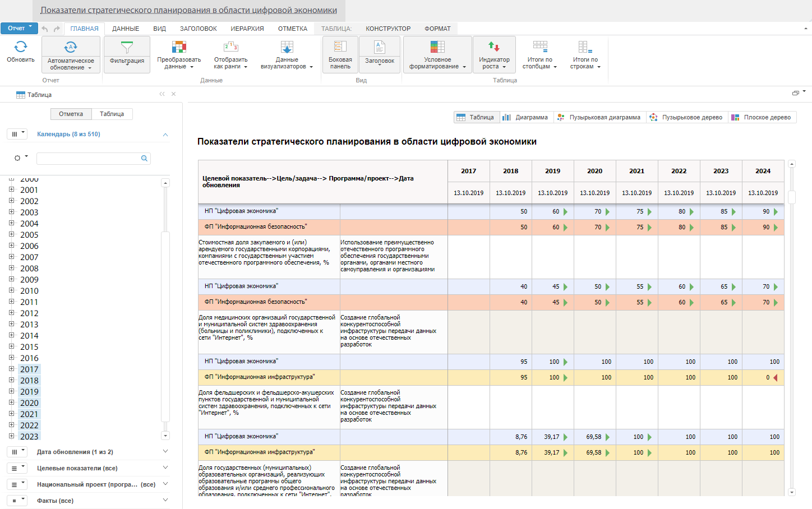Click the undo arrow icon

tap(45, 29)
